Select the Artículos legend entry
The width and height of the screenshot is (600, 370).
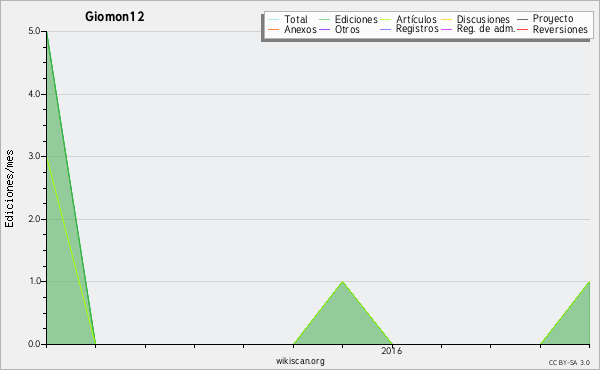click(416, 19)
